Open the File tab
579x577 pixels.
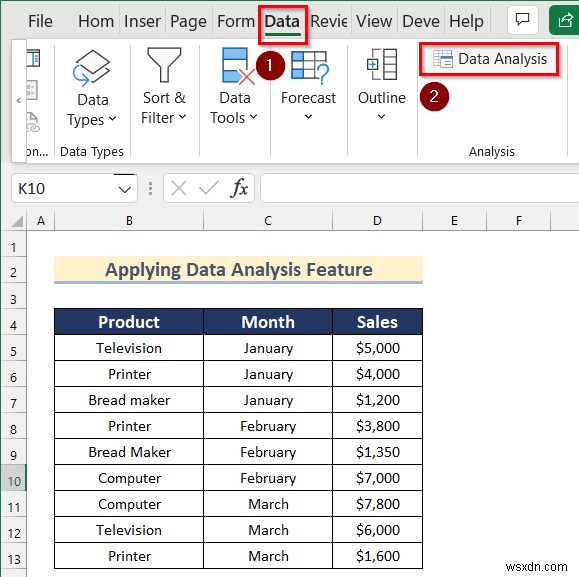[40, 21]
